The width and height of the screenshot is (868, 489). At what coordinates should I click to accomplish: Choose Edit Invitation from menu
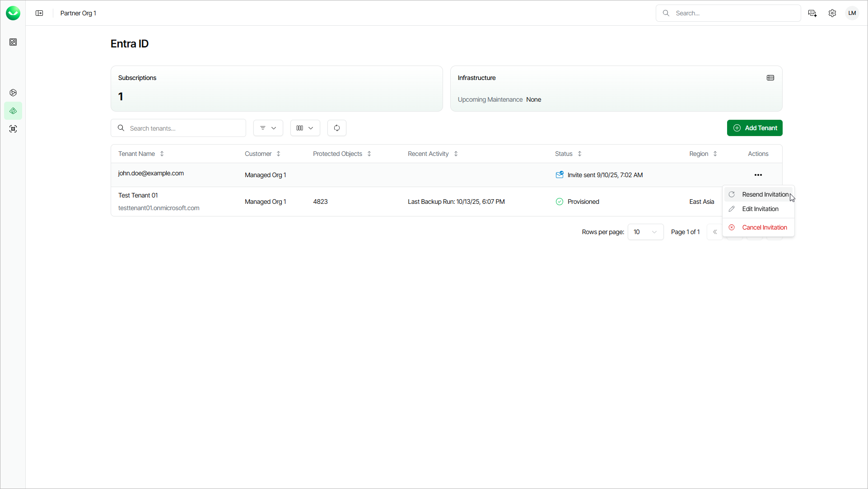(760, 209)
